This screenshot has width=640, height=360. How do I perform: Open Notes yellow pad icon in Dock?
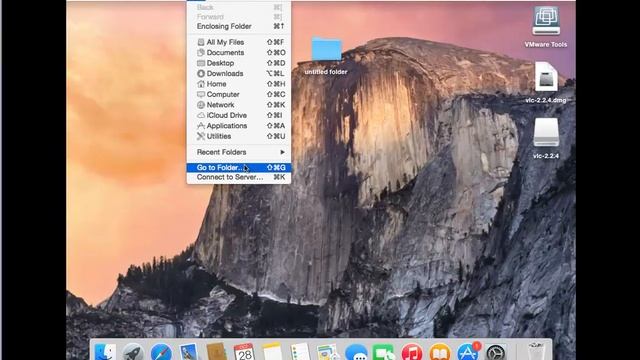pyautogui.click(x=272, y=352)
